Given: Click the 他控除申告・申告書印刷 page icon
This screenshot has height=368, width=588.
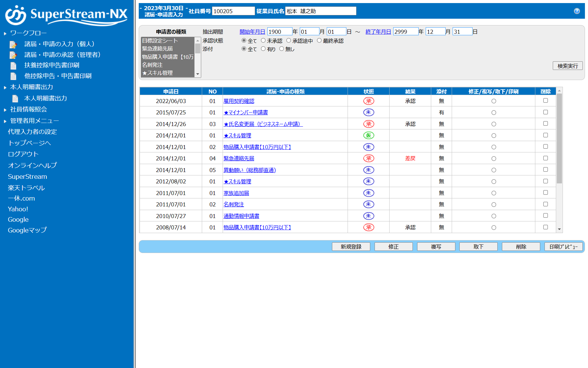Looking at the screenshot, I should click(x=13, y=76).
